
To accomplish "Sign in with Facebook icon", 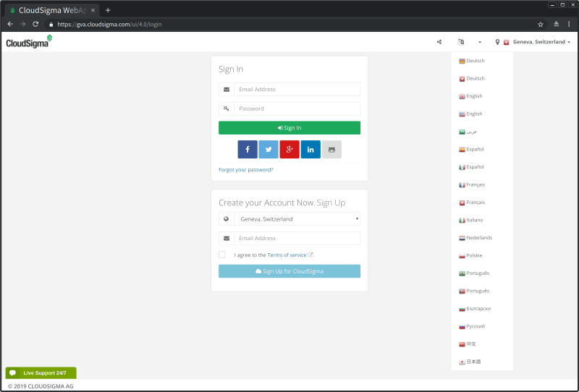I will [248, 150].
